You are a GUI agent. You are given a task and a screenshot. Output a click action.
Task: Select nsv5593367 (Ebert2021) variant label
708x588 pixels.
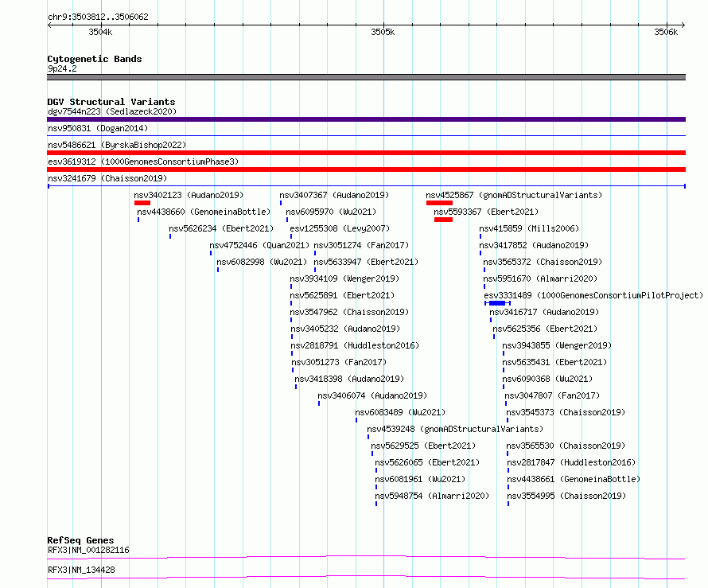(x=486, y=212)
